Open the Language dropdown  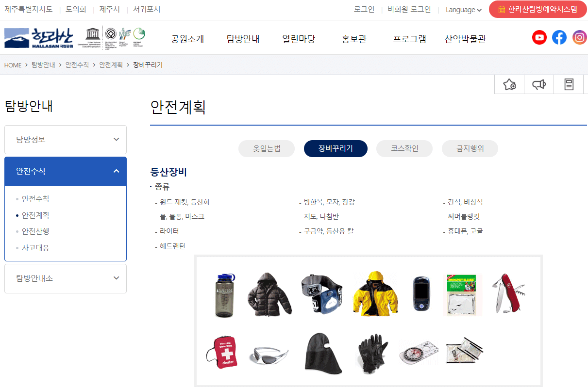pos(462,9)
